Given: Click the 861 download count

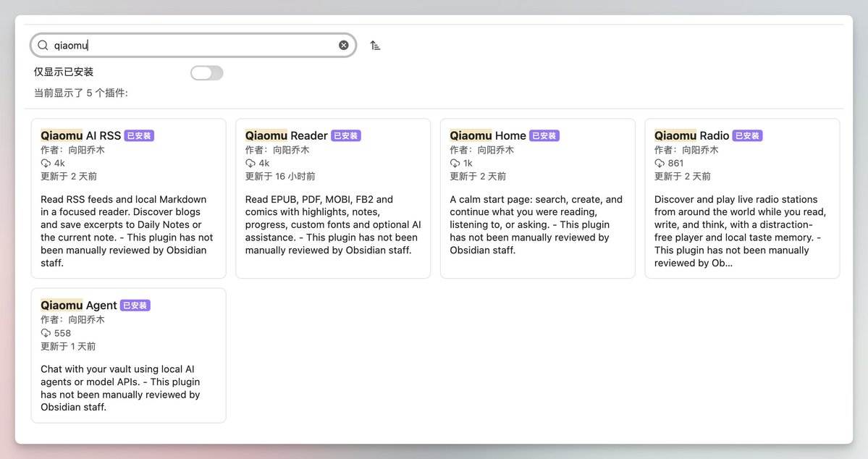Looking at the screenshot, I should point(676,164).
